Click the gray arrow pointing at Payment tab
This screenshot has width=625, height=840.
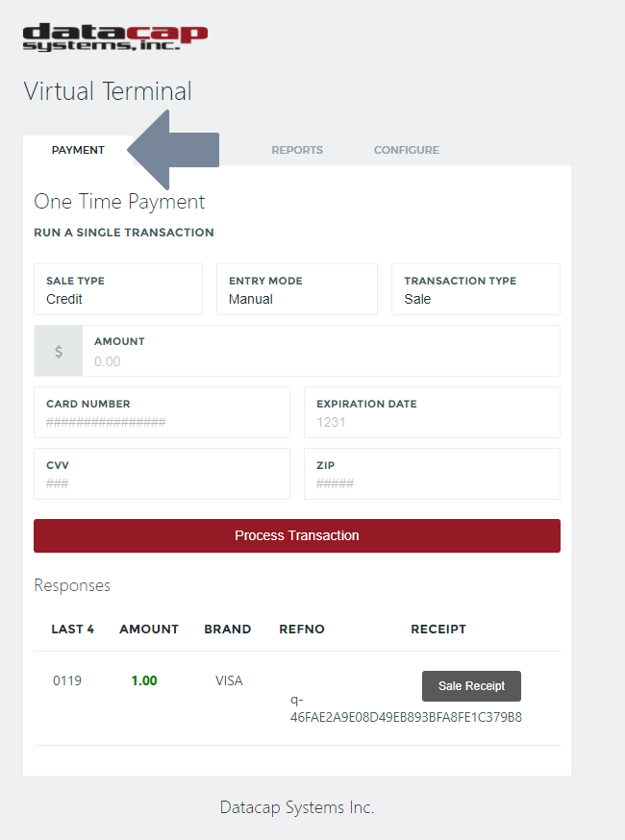[178, 150]
